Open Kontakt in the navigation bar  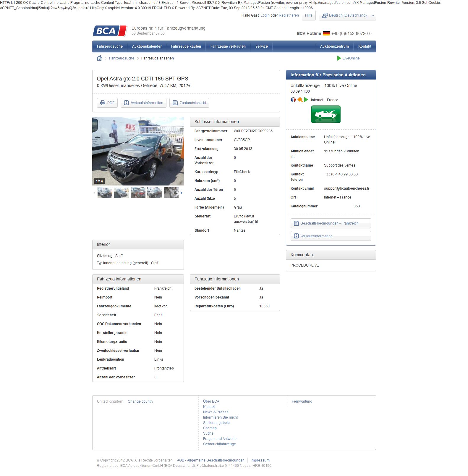[365, 46]
